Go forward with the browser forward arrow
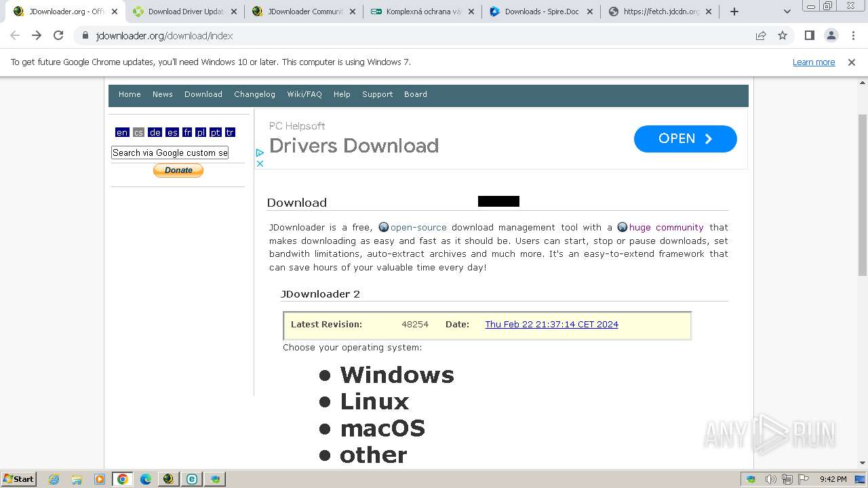The width and height of the screenshot is (868, 488). 37,35
